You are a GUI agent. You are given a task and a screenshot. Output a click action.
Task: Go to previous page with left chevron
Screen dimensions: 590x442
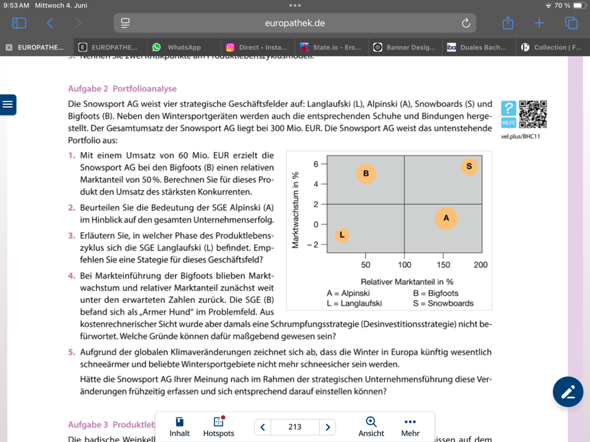click(263, 427)
